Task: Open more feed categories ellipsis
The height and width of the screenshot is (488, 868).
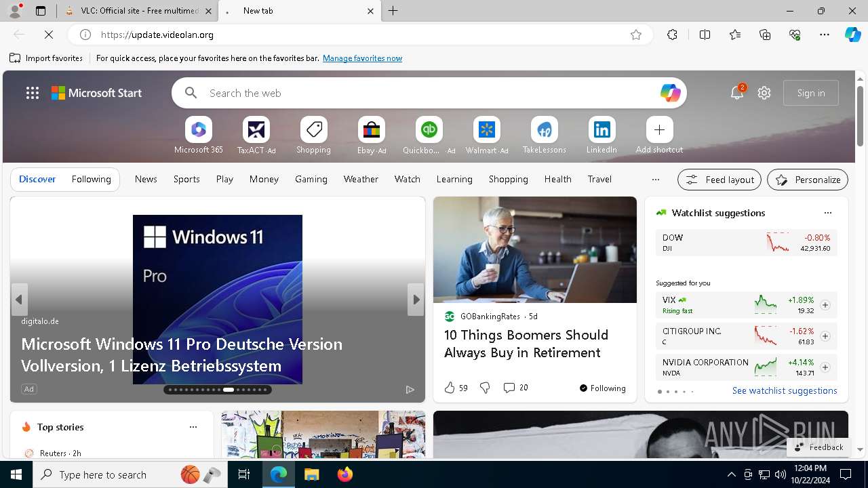Action: (x=655, y=180)
